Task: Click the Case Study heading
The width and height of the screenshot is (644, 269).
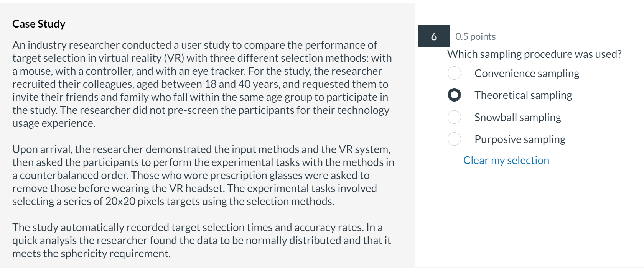Action: point(38,23)
